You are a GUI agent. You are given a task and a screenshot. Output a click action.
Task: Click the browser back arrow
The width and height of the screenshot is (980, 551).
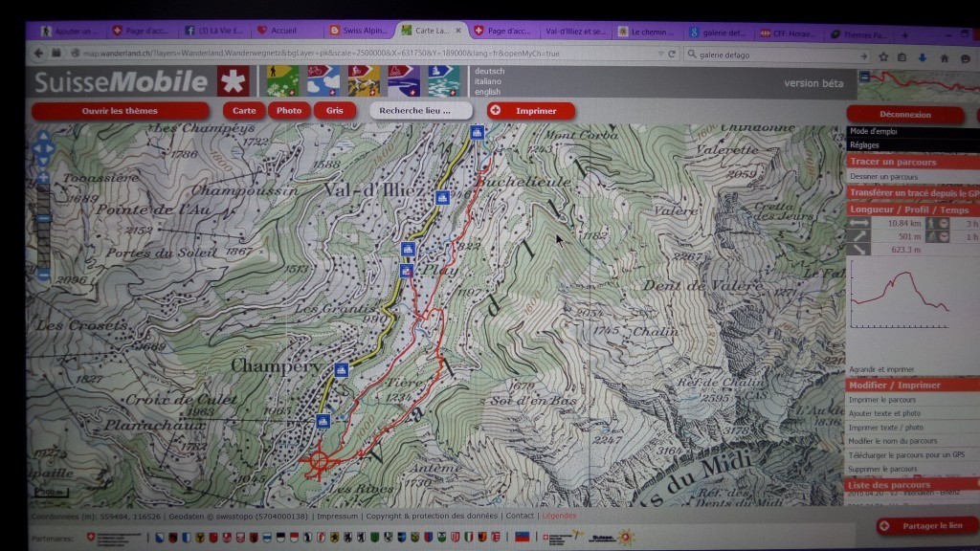pyautogui.click(x=38, y=54)
